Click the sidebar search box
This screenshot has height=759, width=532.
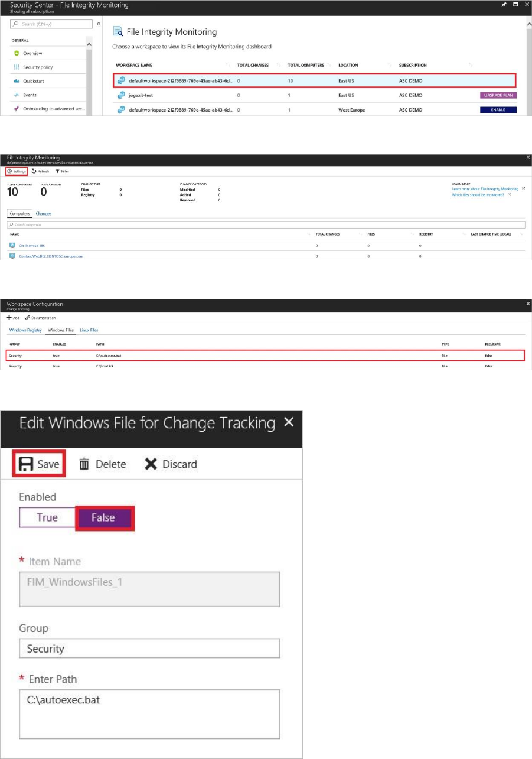coord(52,24)
